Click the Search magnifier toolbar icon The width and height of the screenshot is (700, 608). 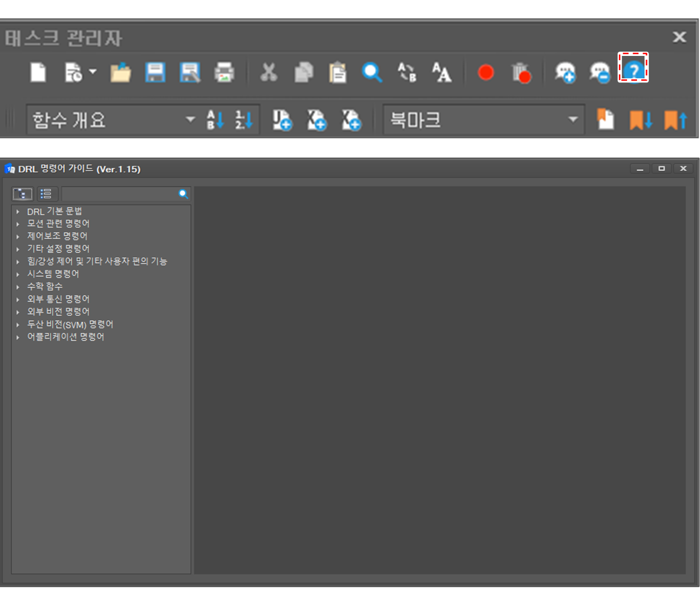[372, 73]
